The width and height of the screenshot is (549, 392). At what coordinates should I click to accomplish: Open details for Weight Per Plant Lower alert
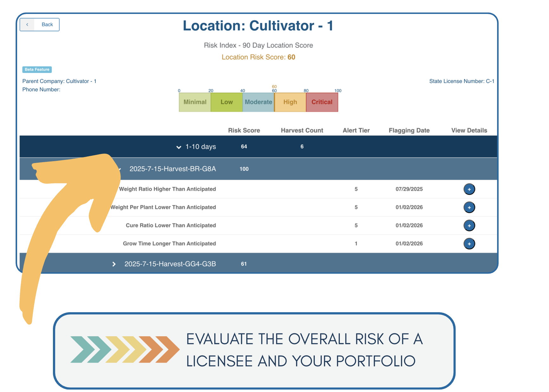pos(469,207)
